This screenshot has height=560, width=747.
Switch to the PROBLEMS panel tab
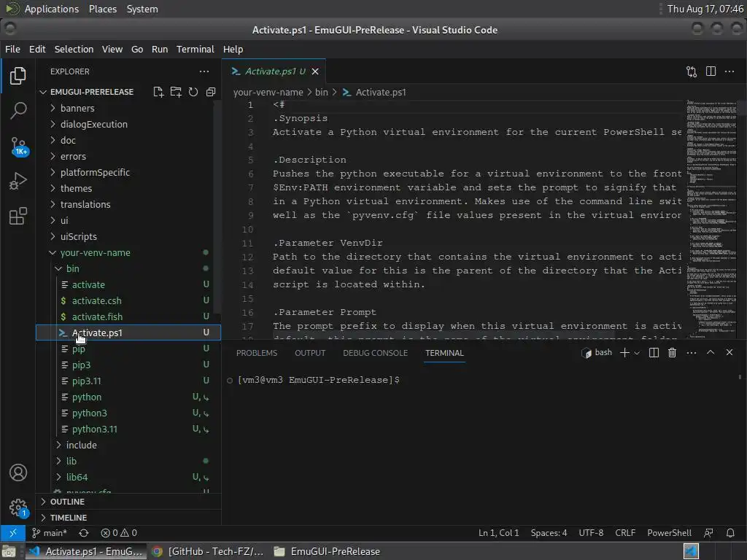pos(257,353)
